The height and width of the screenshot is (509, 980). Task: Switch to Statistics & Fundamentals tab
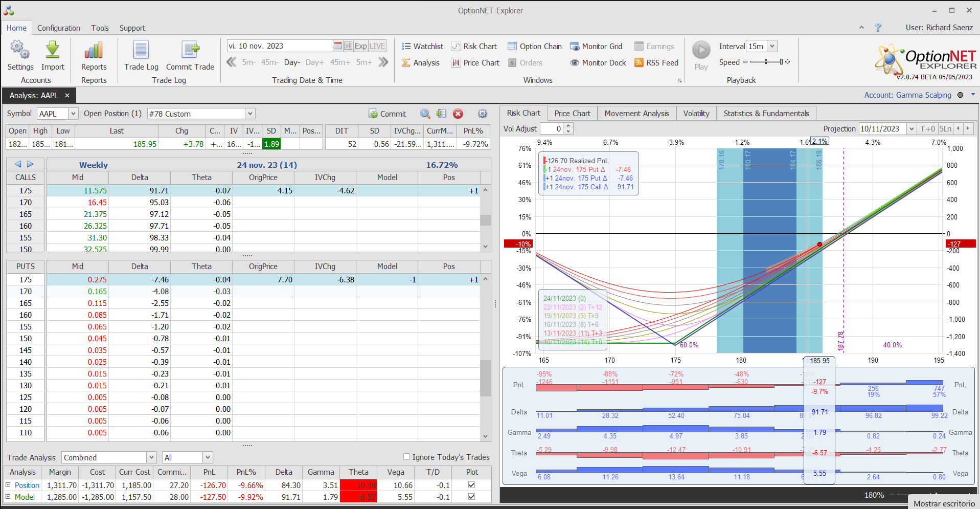(766, 114)
